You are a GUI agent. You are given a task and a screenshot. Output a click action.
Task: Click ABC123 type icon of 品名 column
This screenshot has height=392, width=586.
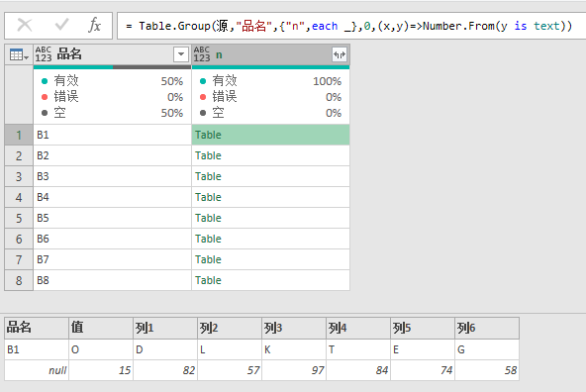pyautogui.click(x=44, y=54)
